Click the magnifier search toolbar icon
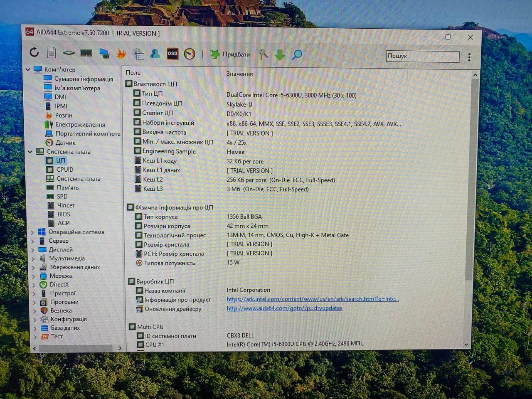 click(x=297, y=54)
